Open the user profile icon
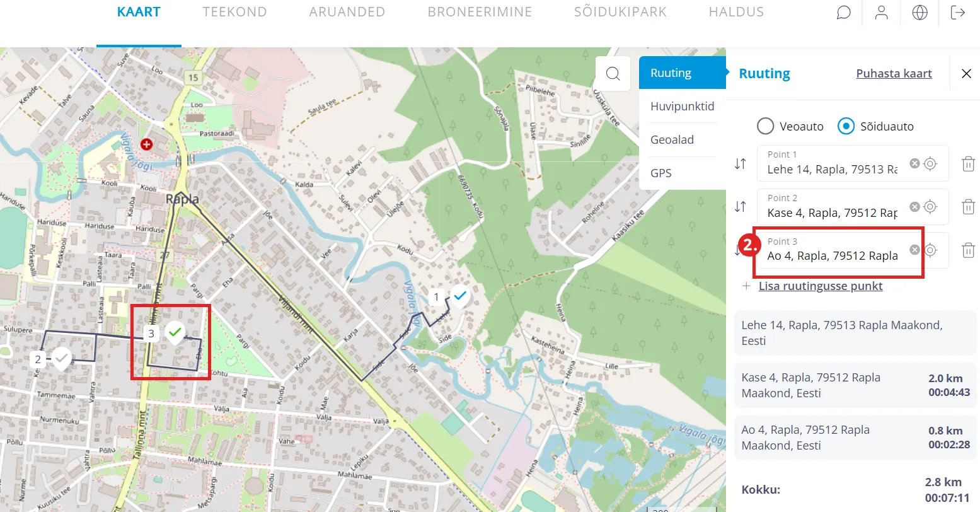Image resolution: width=980 pixels, height=512 pixels. point(881,13)
